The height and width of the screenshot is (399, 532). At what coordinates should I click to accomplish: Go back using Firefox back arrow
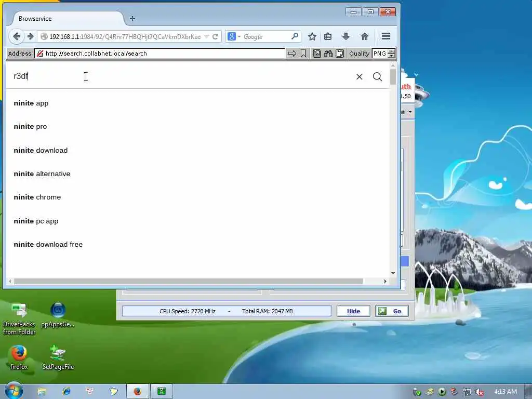[x=16, y=36]
